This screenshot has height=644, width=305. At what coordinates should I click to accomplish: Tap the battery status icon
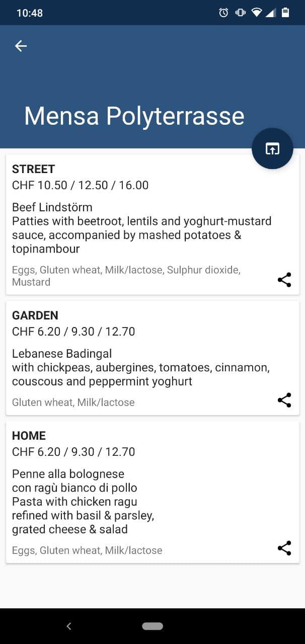click(285, 13)
